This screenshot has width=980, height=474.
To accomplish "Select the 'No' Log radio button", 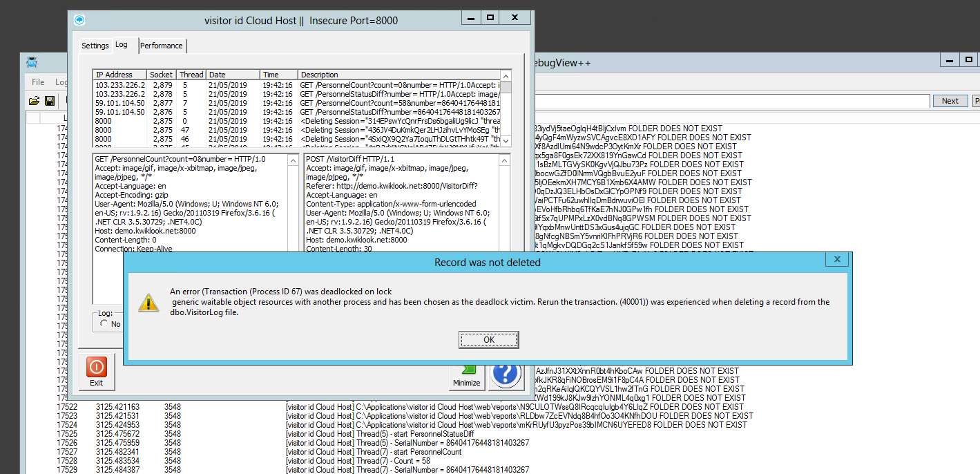I will pos(105,323).
